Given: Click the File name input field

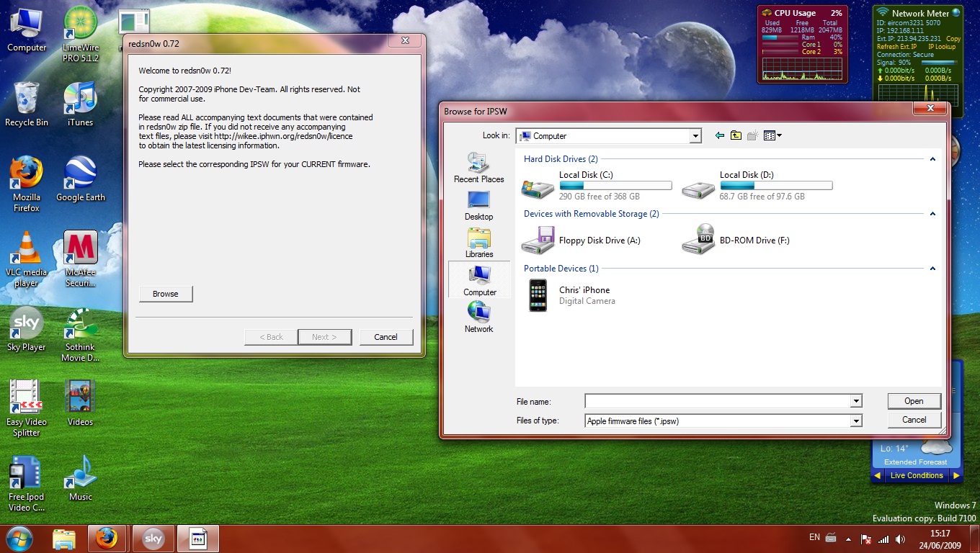Looking at the screenshot, I should 718,401.
